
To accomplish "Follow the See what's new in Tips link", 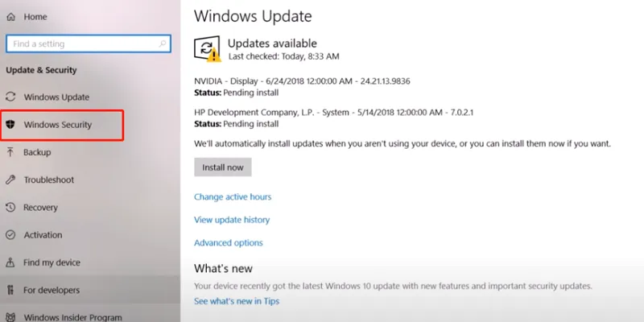I will 237,301.
